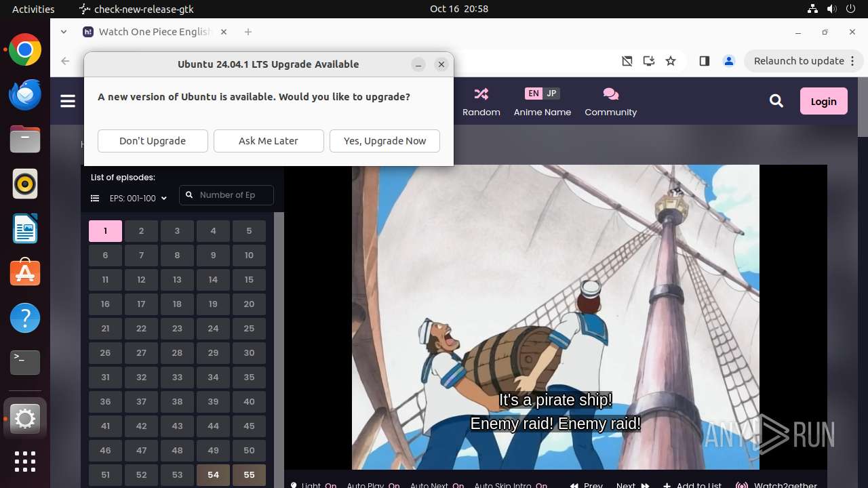Click the site search magnifier icon
Screen dimensions: 868x488
tap(776, 101)
